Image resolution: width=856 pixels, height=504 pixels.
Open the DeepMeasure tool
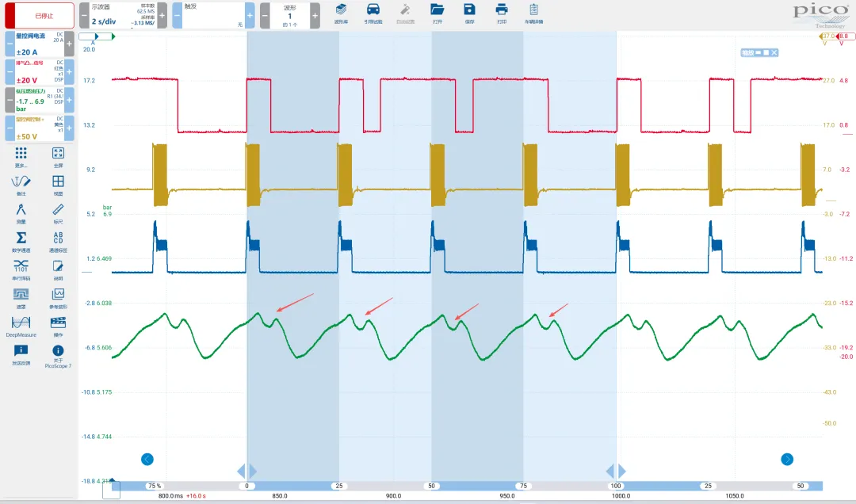21,323
